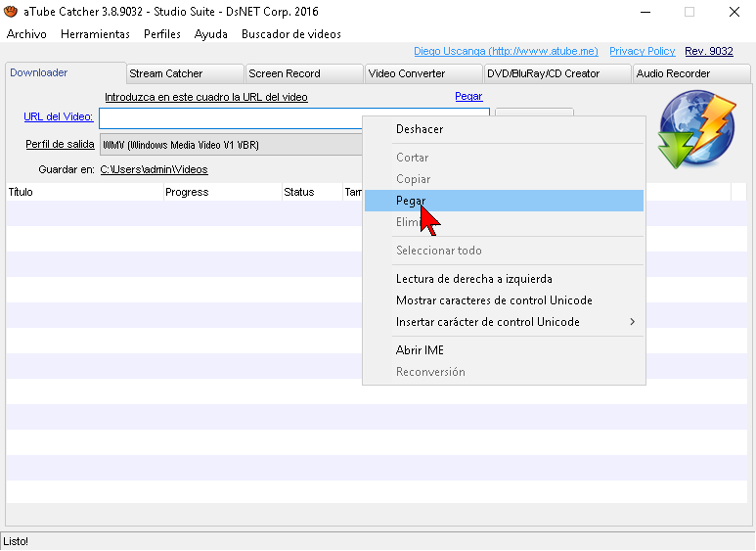
Task: Open the Perfiles menu
Action: [x=162, y=34]
